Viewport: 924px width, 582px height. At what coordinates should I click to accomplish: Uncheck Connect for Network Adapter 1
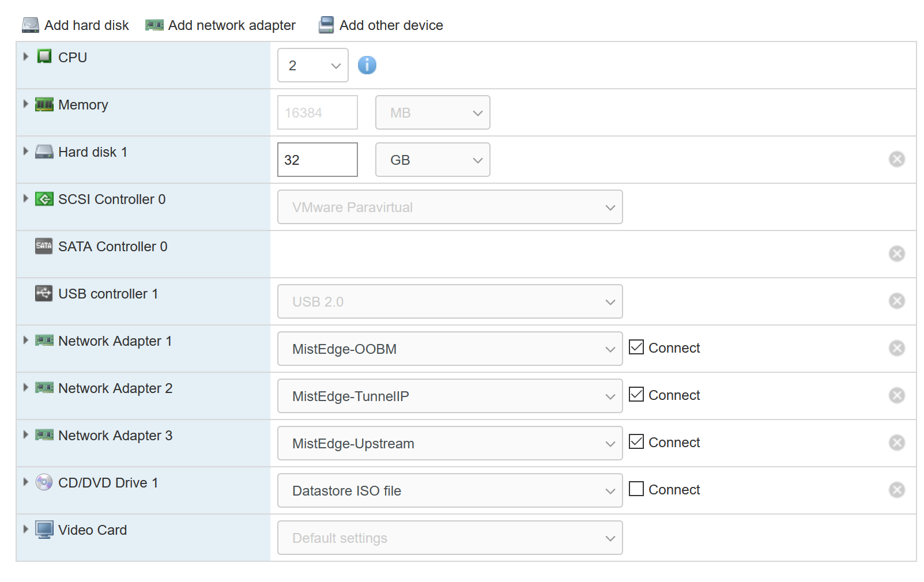tap(636, 347)
